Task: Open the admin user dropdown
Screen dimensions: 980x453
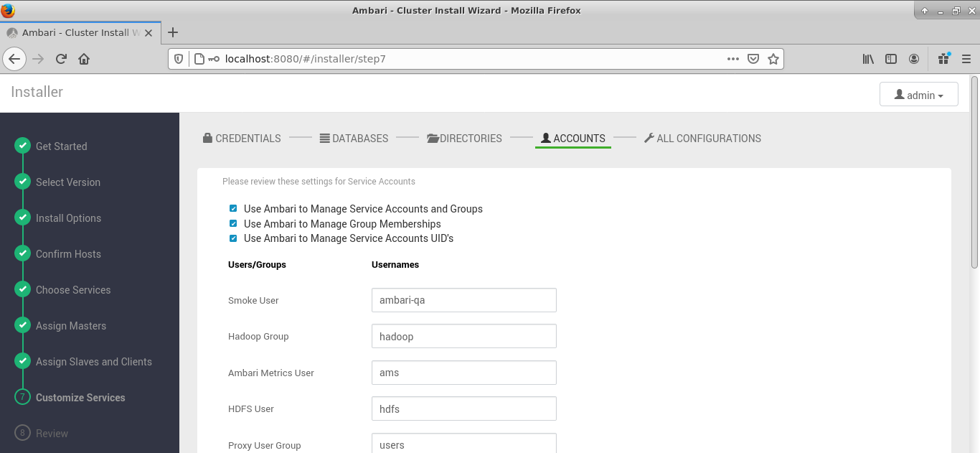Action: coord(918,95)
